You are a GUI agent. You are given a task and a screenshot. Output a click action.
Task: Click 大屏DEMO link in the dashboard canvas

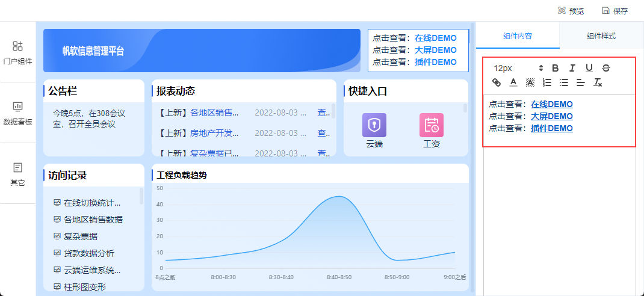(x=435, y=50)
